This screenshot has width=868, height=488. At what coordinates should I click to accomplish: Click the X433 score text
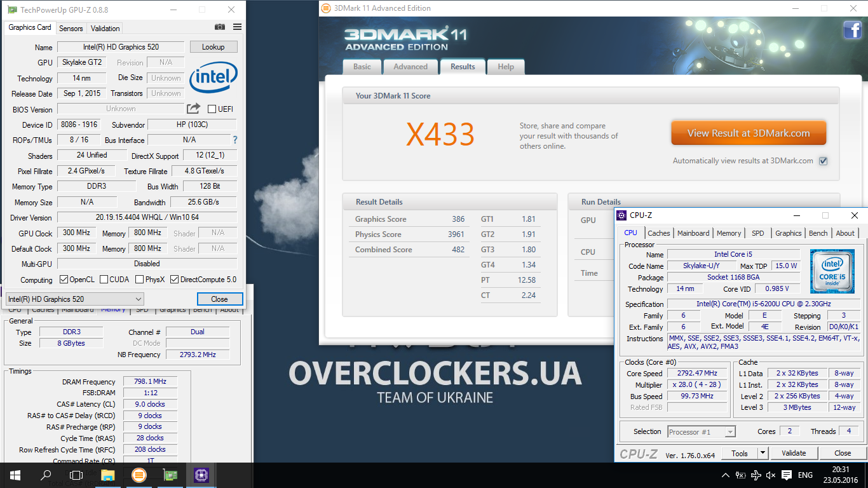point(440,135)
